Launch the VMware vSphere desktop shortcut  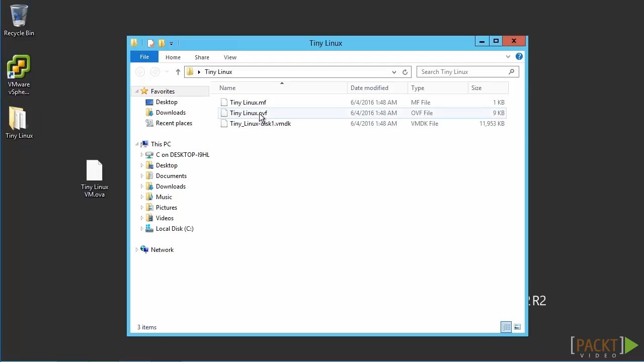click(x=19, y=75)
